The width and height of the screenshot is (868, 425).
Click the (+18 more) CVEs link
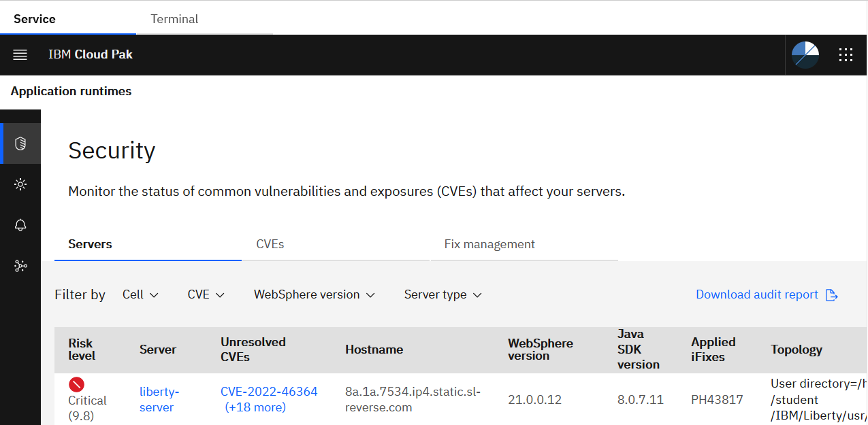coord(255,407)
